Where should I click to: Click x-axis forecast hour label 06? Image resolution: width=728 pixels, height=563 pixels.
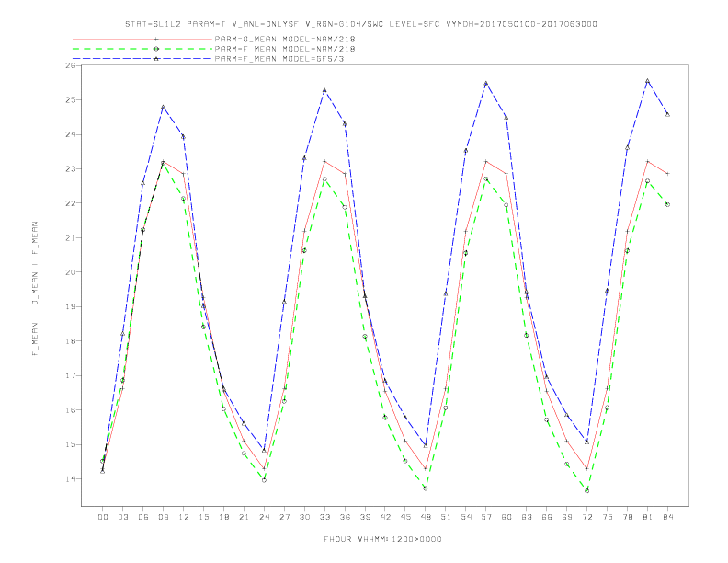[x=143, y=517]
